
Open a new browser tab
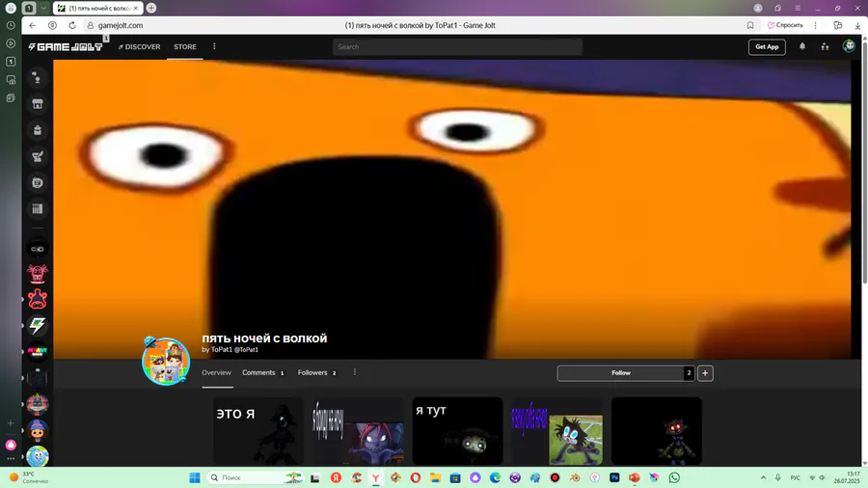[x=151, y=9]
